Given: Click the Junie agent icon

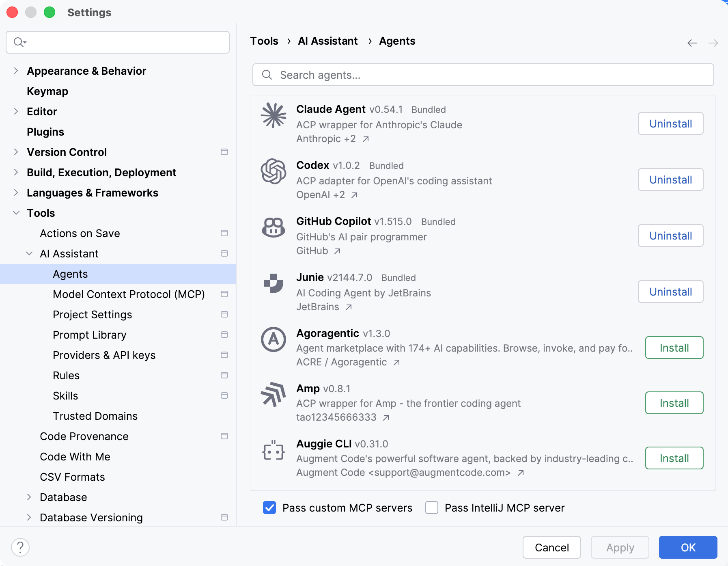Looking at the screenshot, I should (274, 283).
